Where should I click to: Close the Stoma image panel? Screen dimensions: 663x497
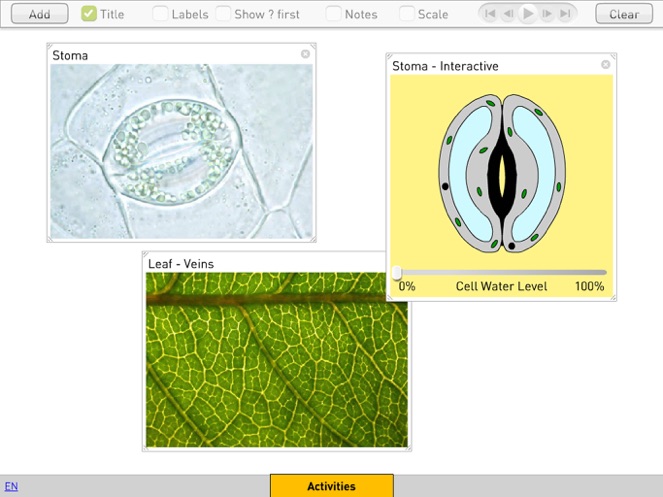[305, 54]
